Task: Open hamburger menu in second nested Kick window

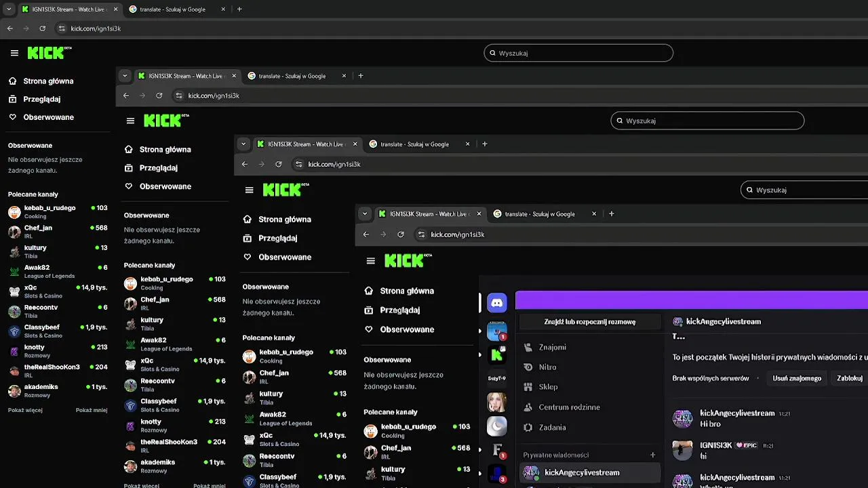Action: click(x=130, y=121)
